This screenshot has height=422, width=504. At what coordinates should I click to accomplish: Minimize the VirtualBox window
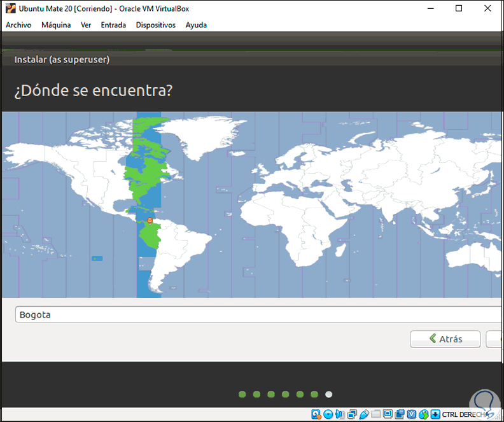pos(431,8)
